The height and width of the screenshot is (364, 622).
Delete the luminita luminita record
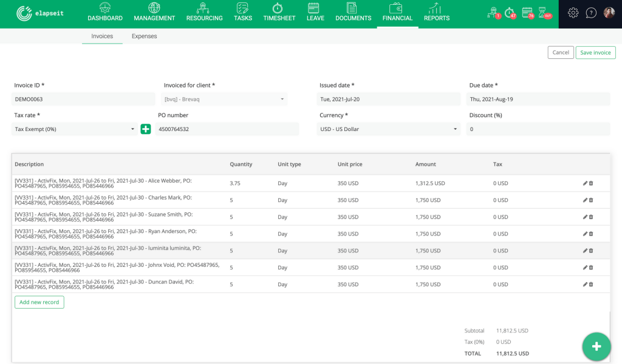(591, 251)
